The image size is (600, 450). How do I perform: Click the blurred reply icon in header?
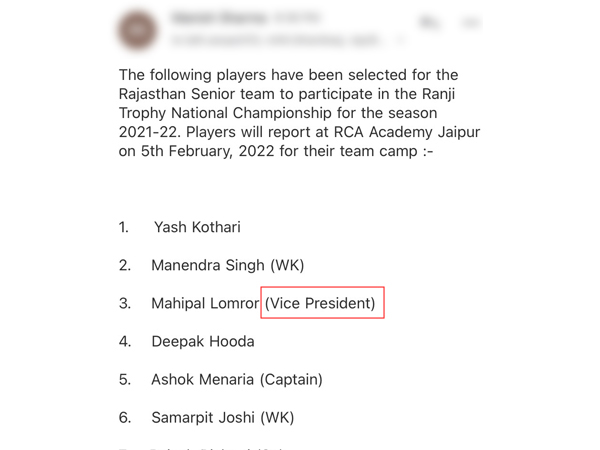click(x=430, y=21)
